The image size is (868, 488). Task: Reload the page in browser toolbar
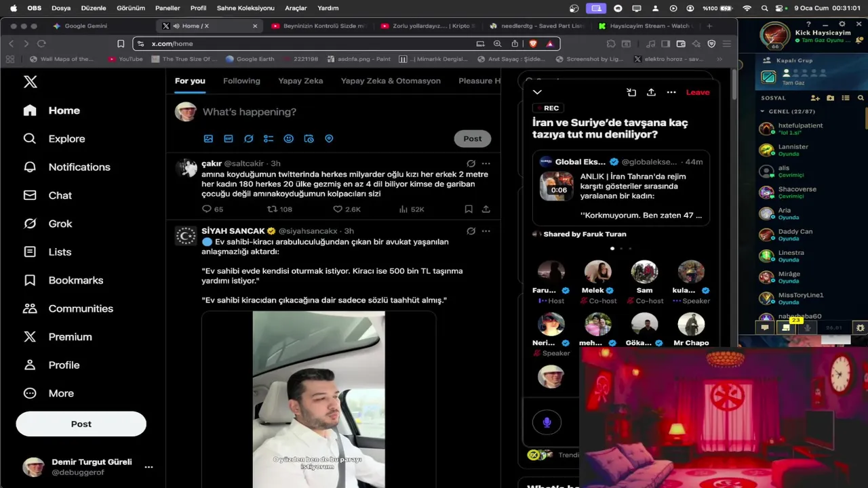click(41, 43)
